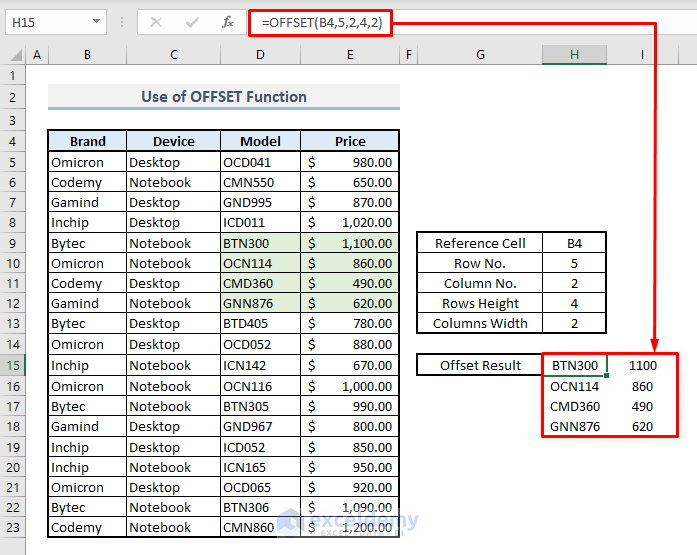Click the Brand header cell
The height and width of the screenshot is (555, 697).
pyautogui.click(x=88, y=141)
